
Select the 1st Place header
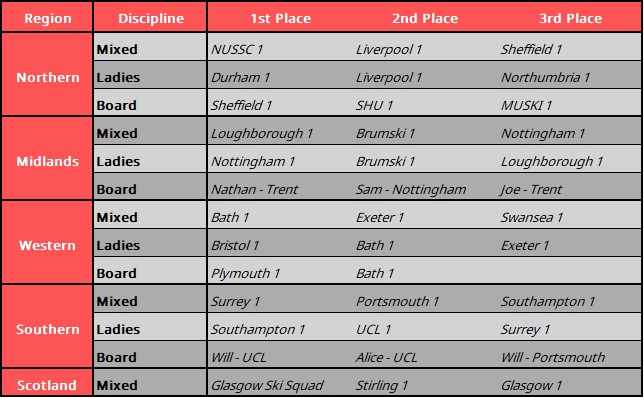coord(281,18)
